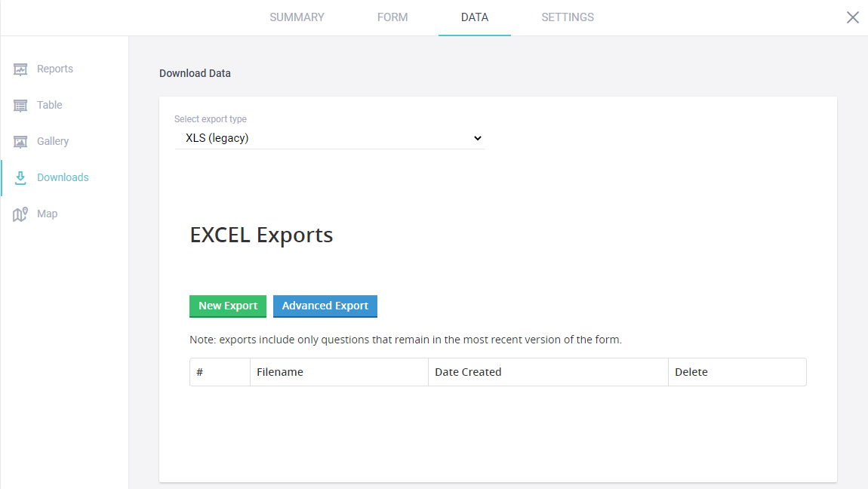Select the DATA tab

474,17
